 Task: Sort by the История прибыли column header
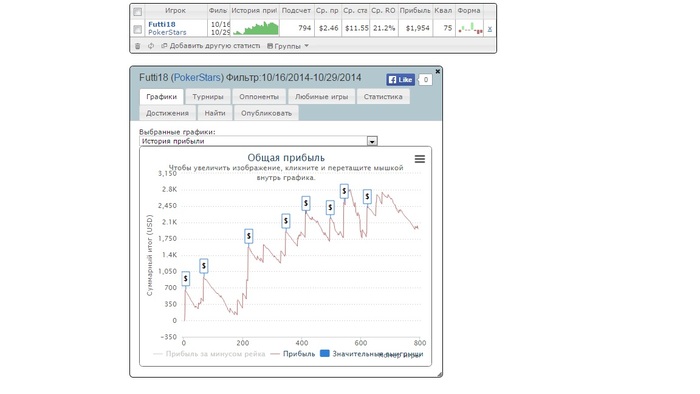254,11
